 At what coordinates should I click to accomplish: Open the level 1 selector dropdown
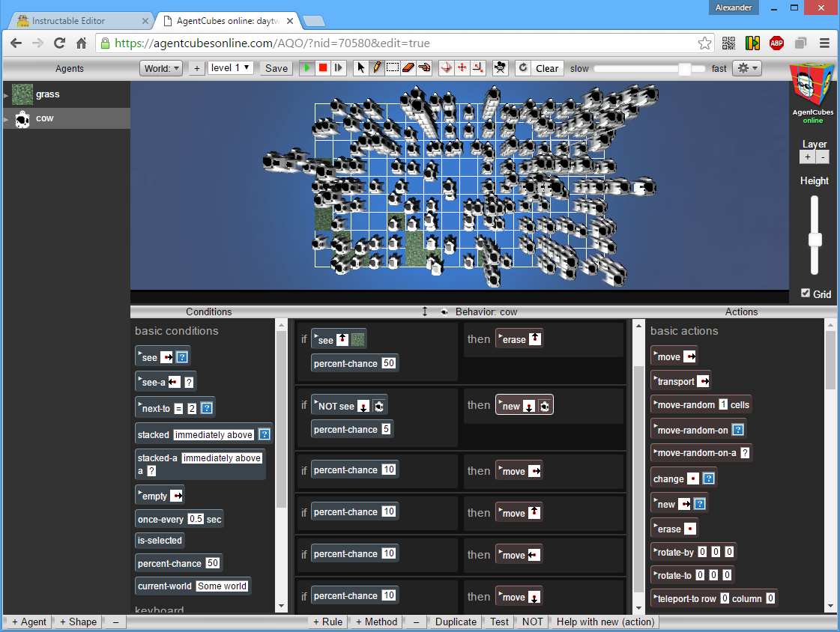pos(230,68)
